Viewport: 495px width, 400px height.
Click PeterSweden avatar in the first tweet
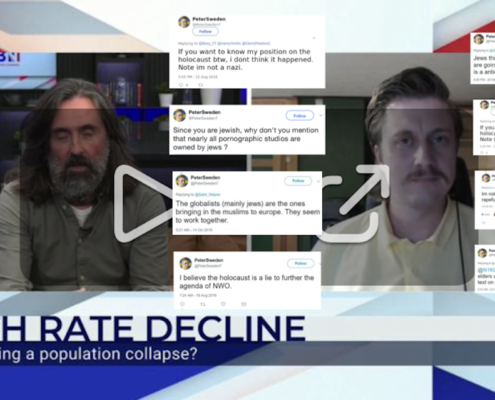[184, 22]
